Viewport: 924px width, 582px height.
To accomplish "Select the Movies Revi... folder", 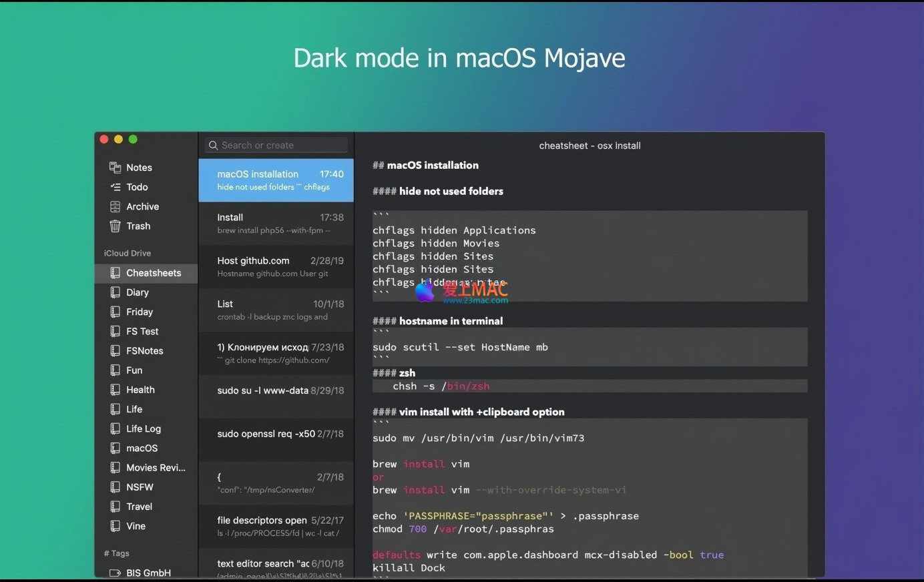I will click(x=155, y=468).
